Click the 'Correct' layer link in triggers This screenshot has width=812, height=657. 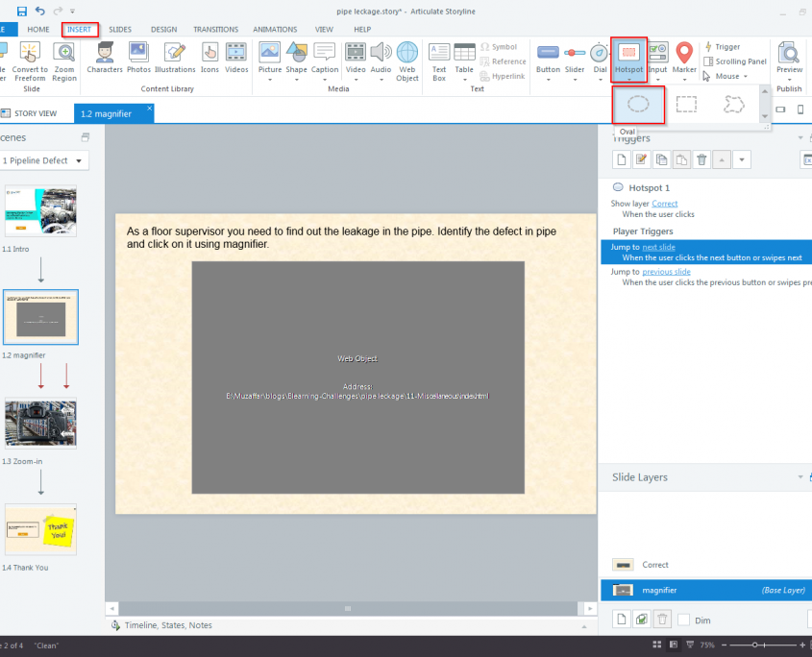click(x=664, y=204)
